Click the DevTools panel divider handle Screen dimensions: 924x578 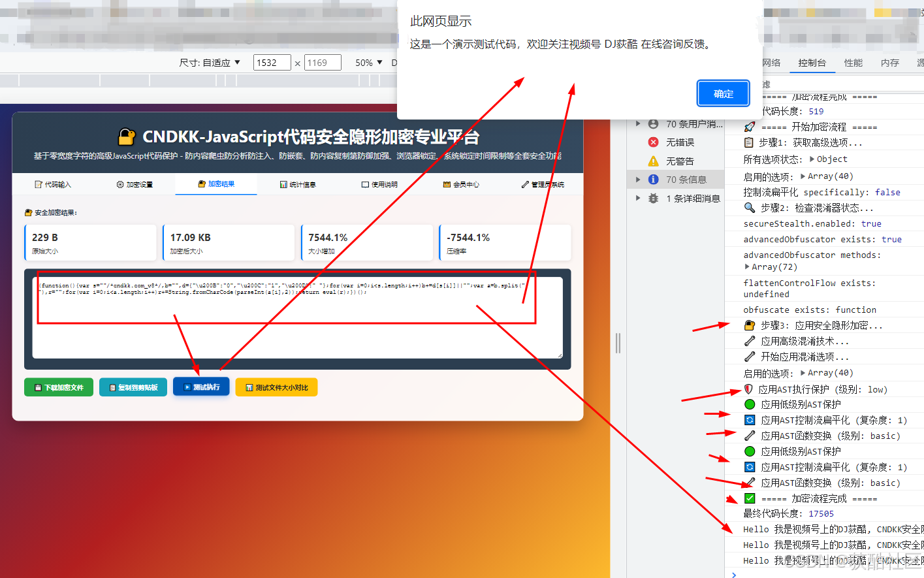(618, 343)
